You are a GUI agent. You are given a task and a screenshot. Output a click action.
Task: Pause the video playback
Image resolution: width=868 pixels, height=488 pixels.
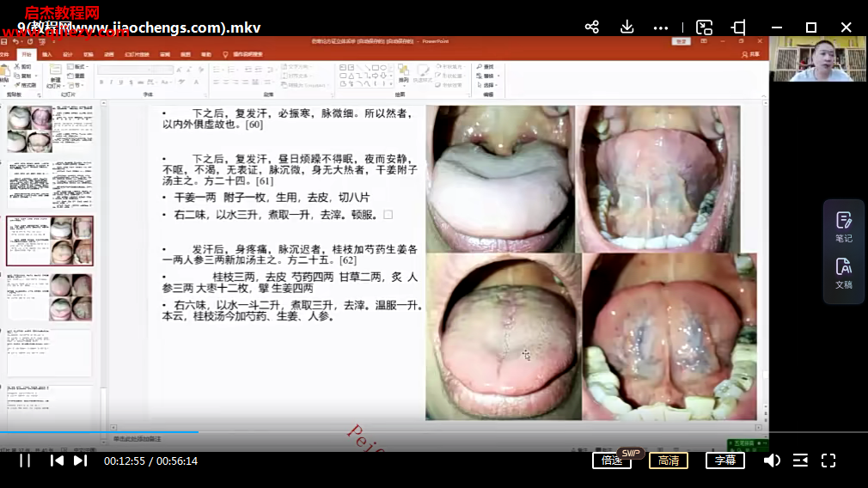pos(25,461)
